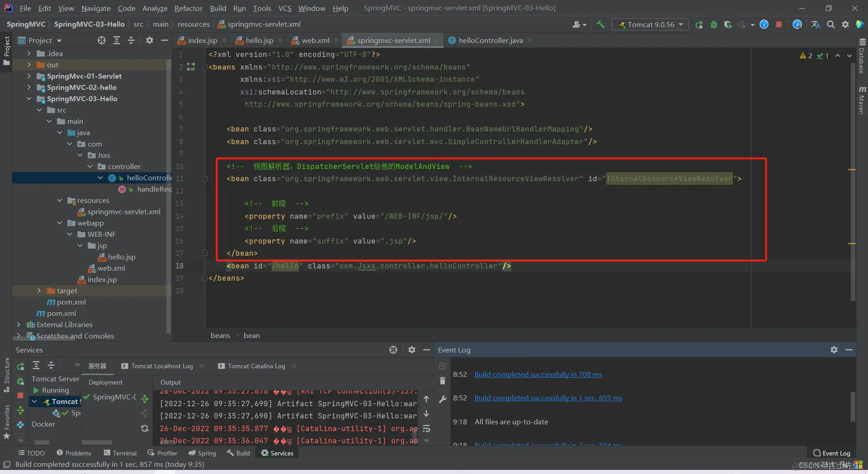
Task: Toggle the Project tool window side button
Action: 6,51
